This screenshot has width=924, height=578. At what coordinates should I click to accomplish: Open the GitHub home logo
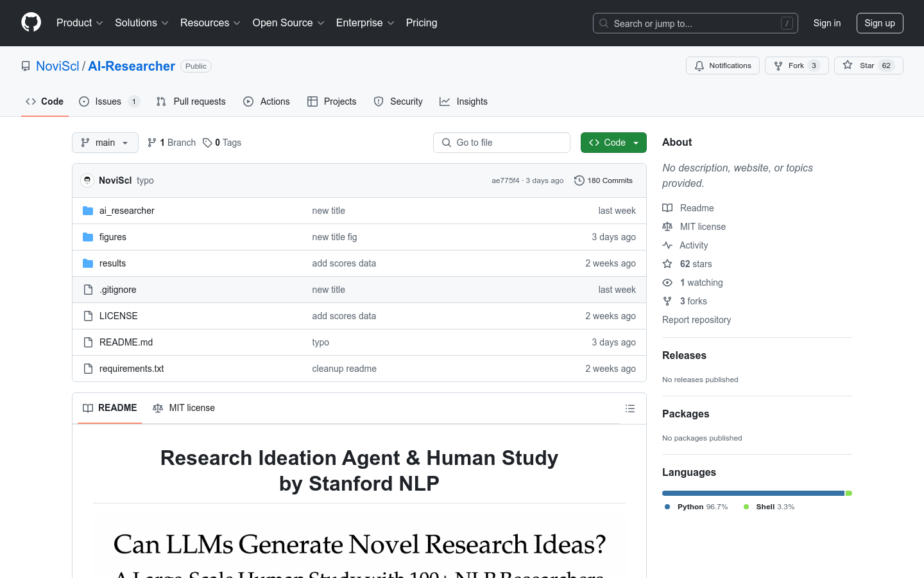click(x=31, y=22)
